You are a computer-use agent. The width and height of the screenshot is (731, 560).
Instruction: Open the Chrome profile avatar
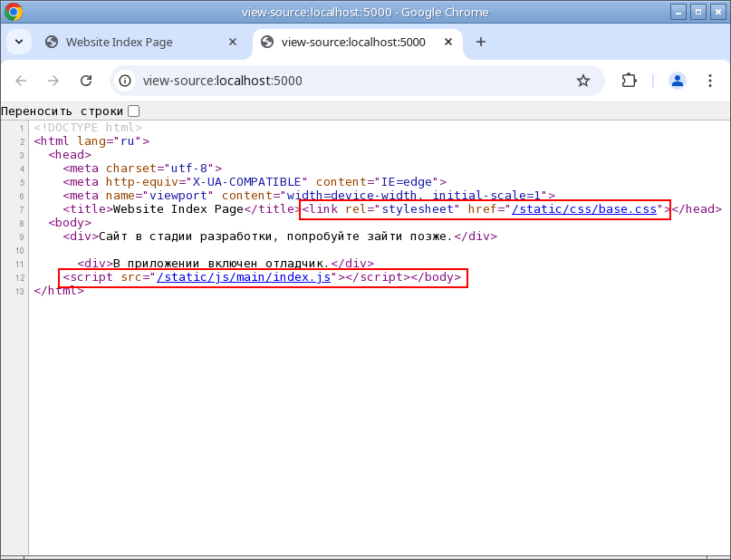click(678, 81)
